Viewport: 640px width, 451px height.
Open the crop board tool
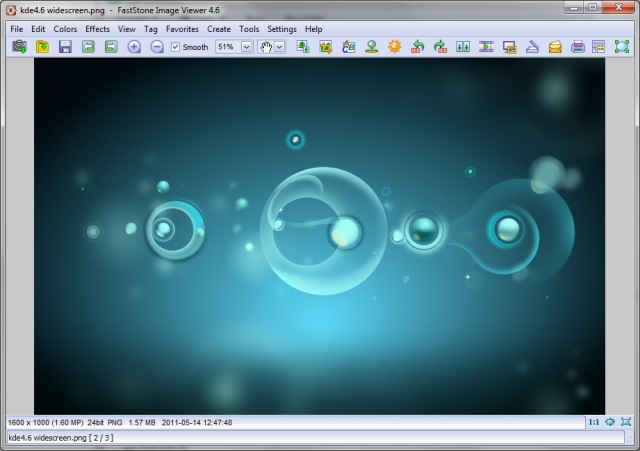325,47
